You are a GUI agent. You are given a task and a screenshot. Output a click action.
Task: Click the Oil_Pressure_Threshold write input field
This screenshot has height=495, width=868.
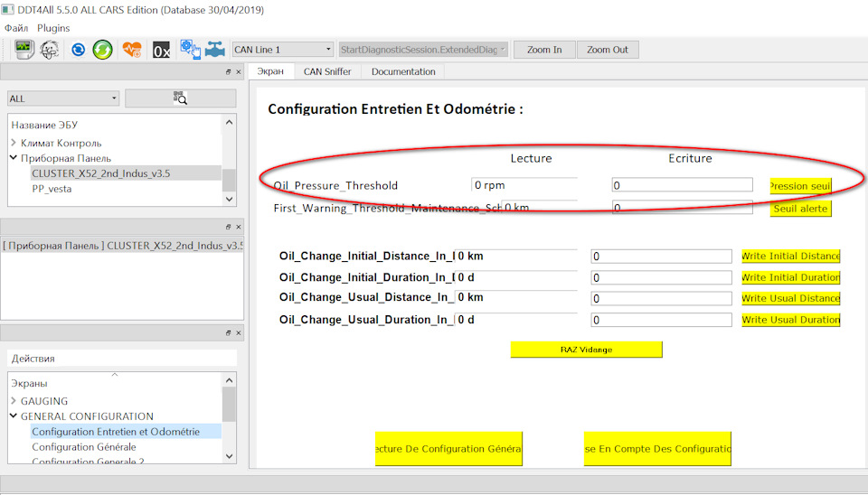(683, 185)
